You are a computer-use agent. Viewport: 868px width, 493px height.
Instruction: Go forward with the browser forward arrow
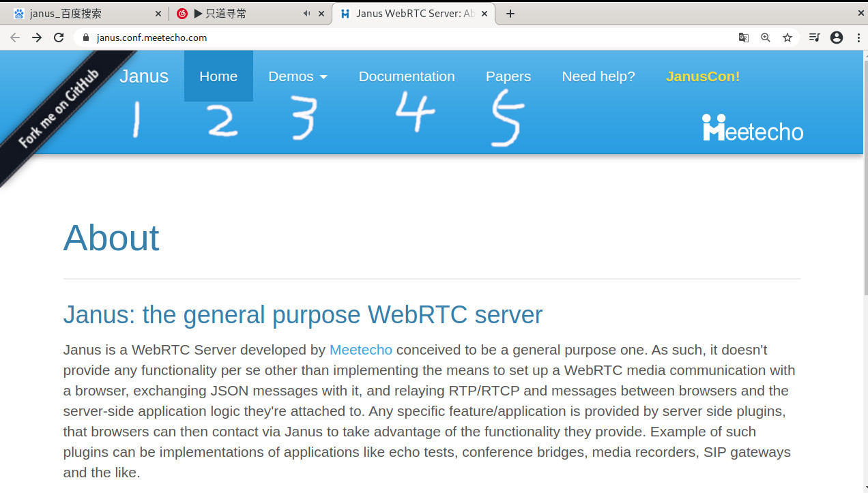(37, 38)
